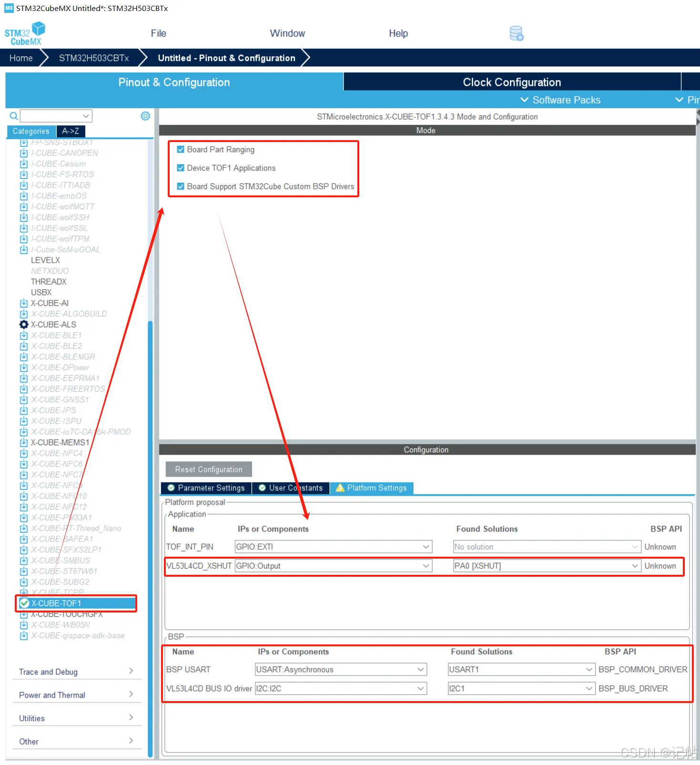Switch to Pinout & Configuration tab
The image size is (700, 765).
(x=174, y=82)
